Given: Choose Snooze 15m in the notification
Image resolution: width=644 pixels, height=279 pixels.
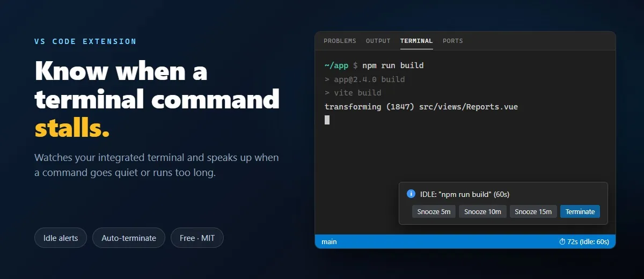Looking at the screenshot, I should (533, 211).
